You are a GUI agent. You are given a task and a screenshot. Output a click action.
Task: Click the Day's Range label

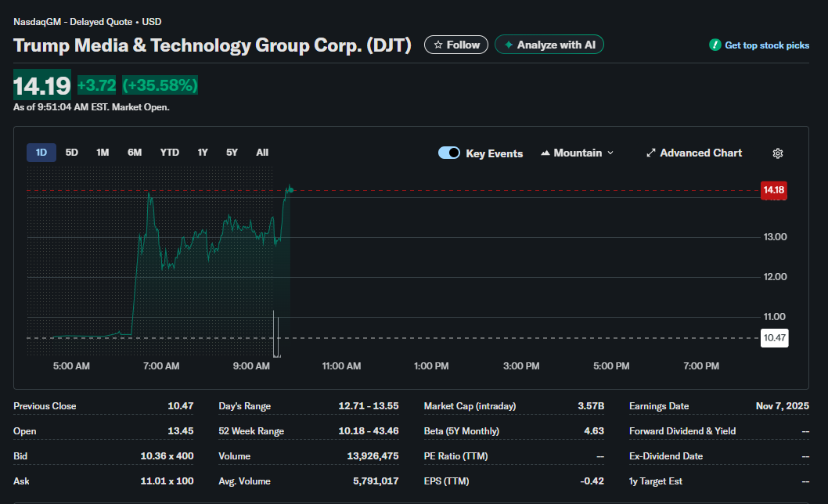pyautogui.click(x=244, y=406)
